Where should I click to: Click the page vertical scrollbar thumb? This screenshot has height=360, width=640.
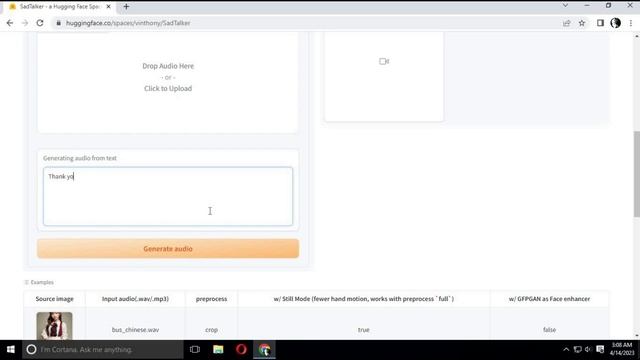point(636,174)
